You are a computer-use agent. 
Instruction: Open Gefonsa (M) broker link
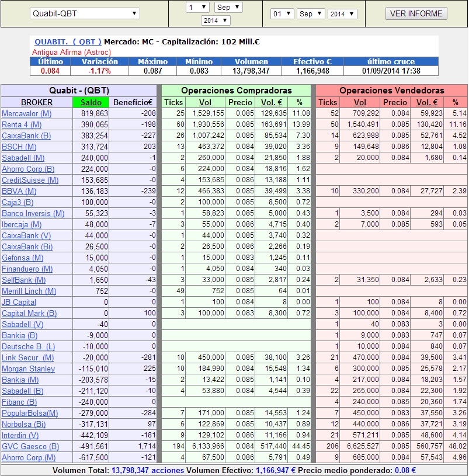22,258
